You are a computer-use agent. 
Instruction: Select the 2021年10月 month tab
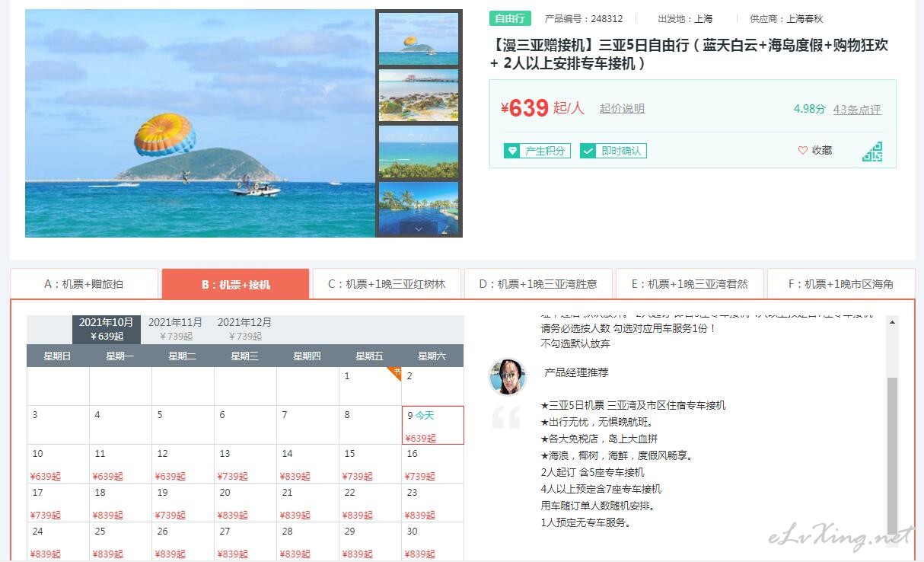coord(107,329)
